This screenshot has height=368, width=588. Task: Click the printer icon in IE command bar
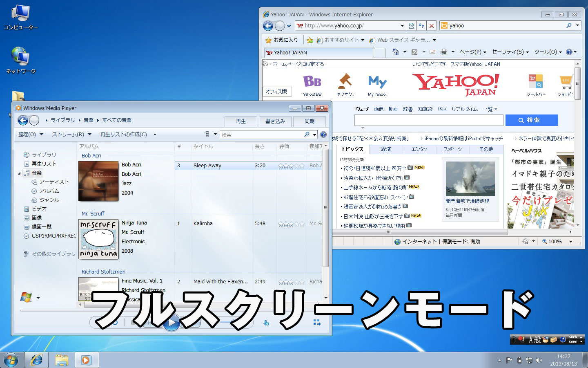click(444, 52)
